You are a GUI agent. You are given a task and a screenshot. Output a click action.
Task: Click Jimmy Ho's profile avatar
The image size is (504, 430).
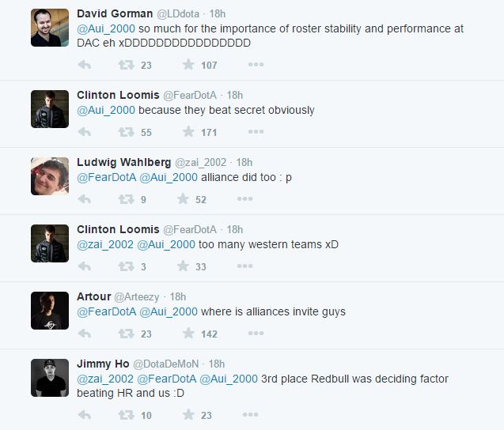click(50, 378)
